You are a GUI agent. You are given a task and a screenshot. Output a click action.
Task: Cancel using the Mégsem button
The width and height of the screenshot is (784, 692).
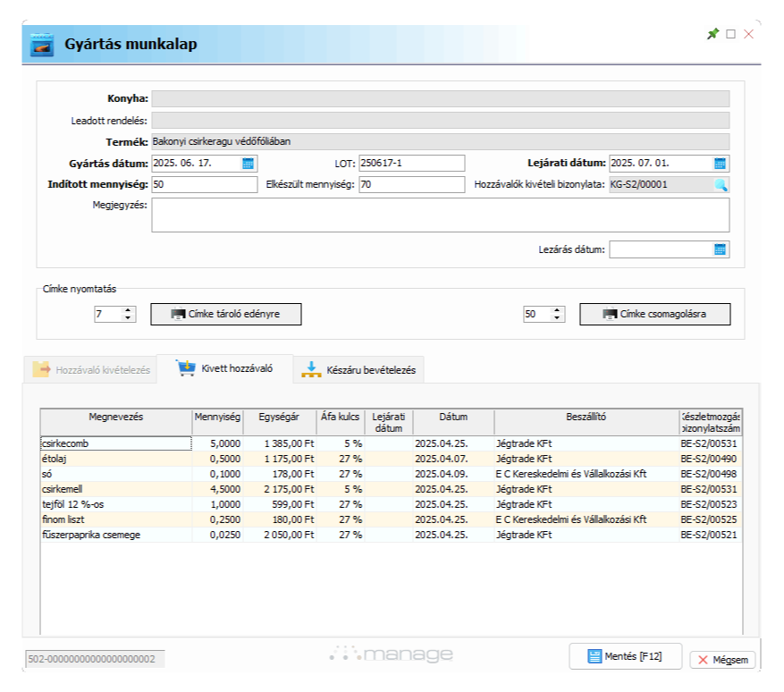click(x=722, y=660)
